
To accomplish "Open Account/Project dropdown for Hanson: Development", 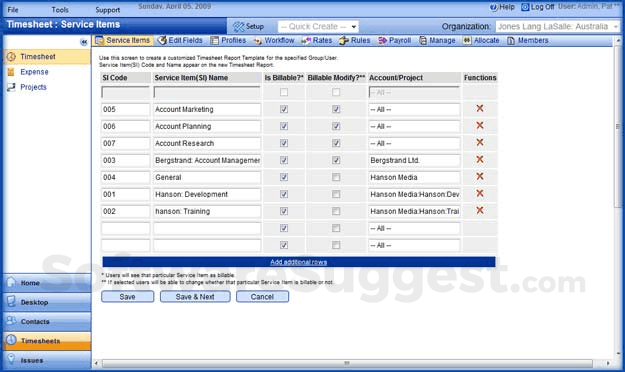I will coord(414,195).
